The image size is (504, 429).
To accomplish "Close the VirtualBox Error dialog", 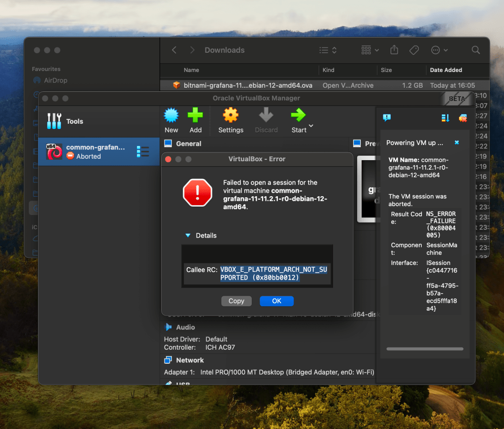I will click(168, 159).
